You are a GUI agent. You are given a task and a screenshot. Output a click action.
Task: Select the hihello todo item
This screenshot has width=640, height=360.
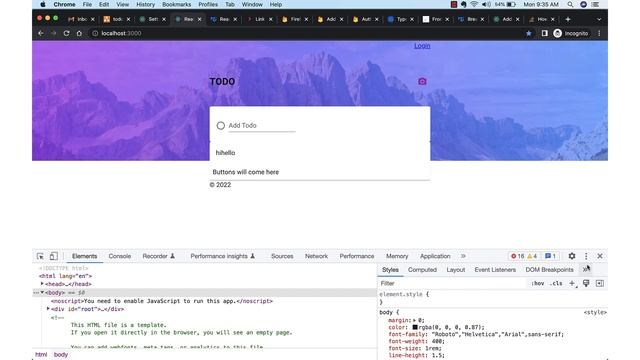(225, 153)
